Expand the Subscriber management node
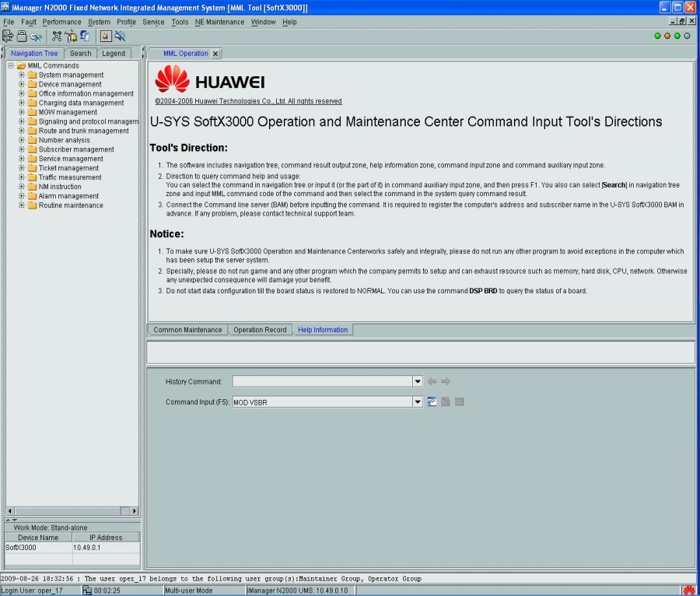The height and width of the screenshot is (596, 700). [22, 149]
